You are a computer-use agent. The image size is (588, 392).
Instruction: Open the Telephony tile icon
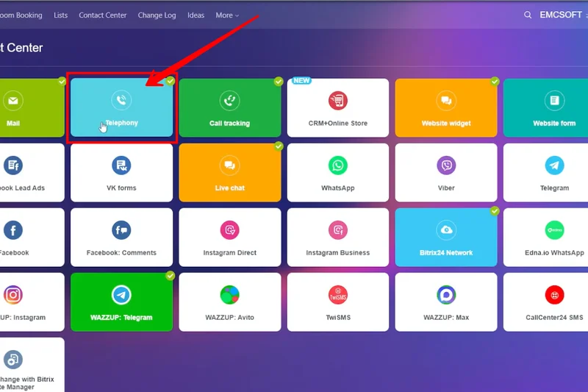121,100
